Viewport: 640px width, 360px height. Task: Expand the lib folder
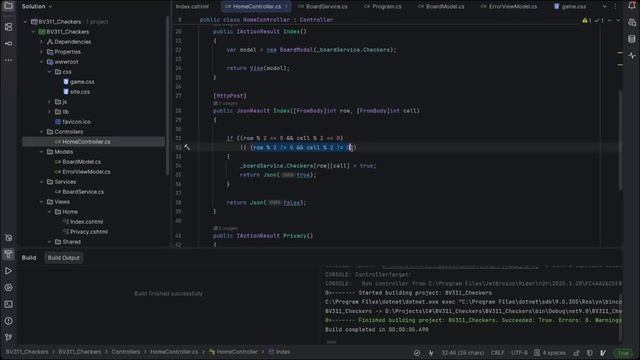(49, 111)
